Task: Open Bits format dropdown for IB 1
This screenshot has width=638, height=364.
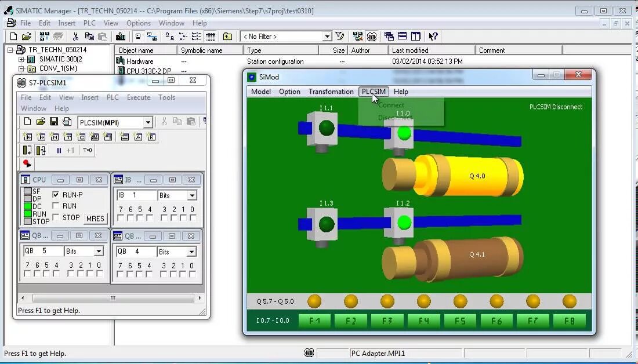Action: point(192,196)
